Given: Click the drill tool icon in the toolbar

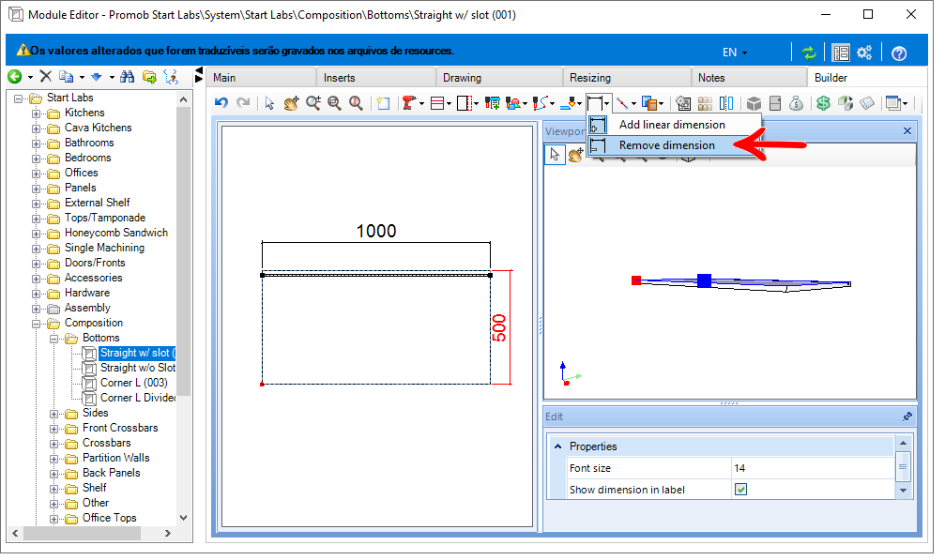Looking at the screenshot, I should pyautogui.click(x=409, y=103).
